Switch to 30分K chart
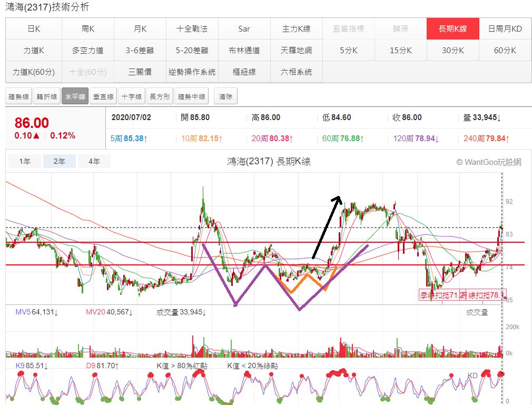The width and height of the screenshot is (532, 405). pos(453,51)
